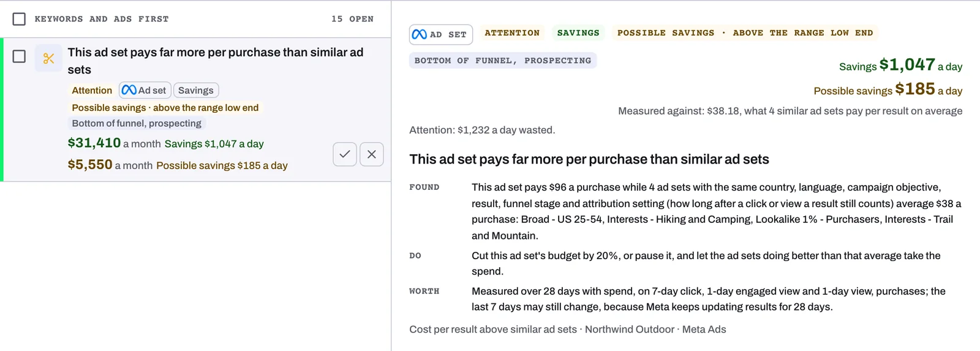Select 'Possible savings · above the range low end' tag on card

165,108
